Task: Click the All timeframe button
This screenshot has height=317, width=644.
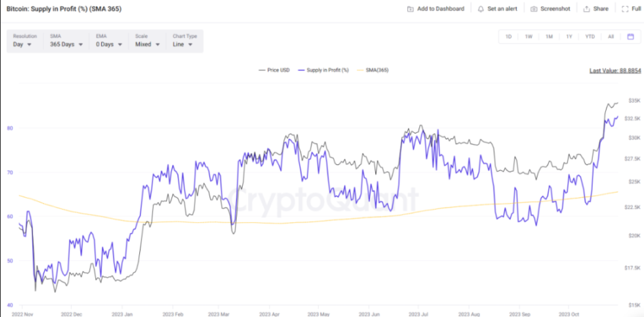Action: coord(611,37)
